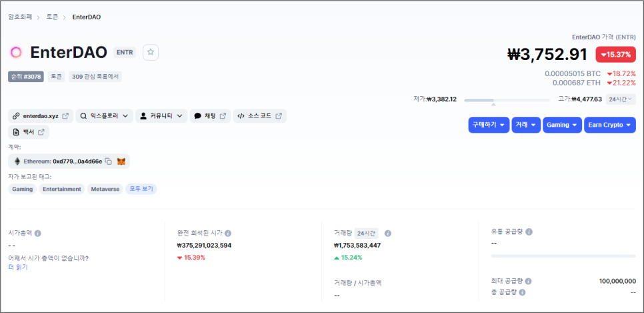Screen dimensions: 644x313
Task: Open the 거래 dropdown button
Action: pos(526,125)
